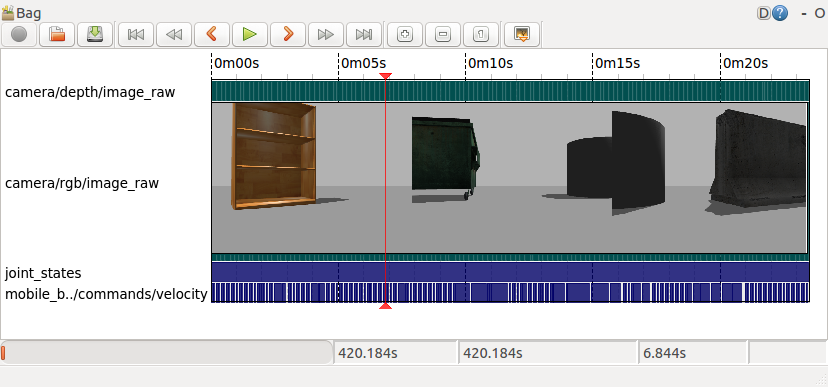828x387 pixels.
Task: Zoom in on timeline with plus icon
Action: 405,35
